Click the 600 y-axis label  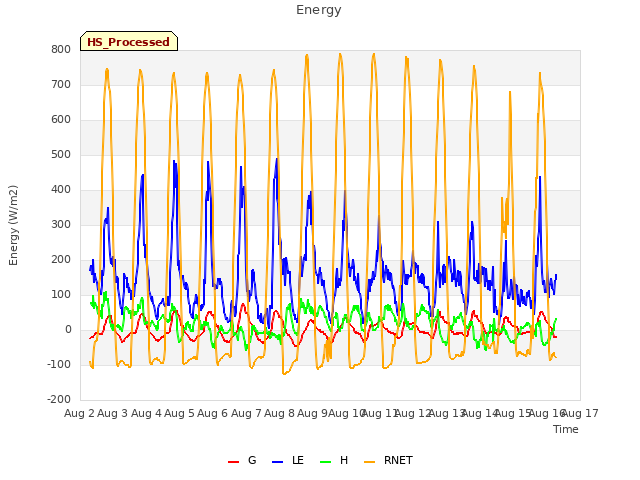(61, 120)
